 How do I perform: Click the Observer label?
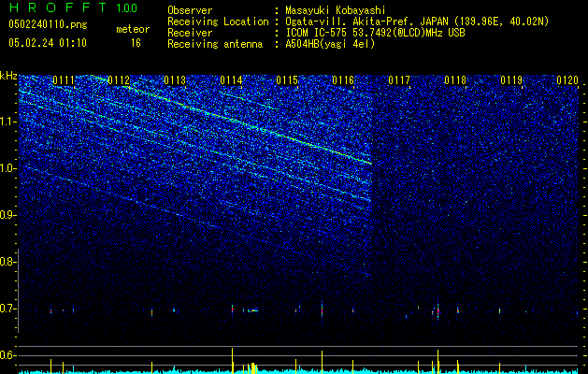(190, 10)
